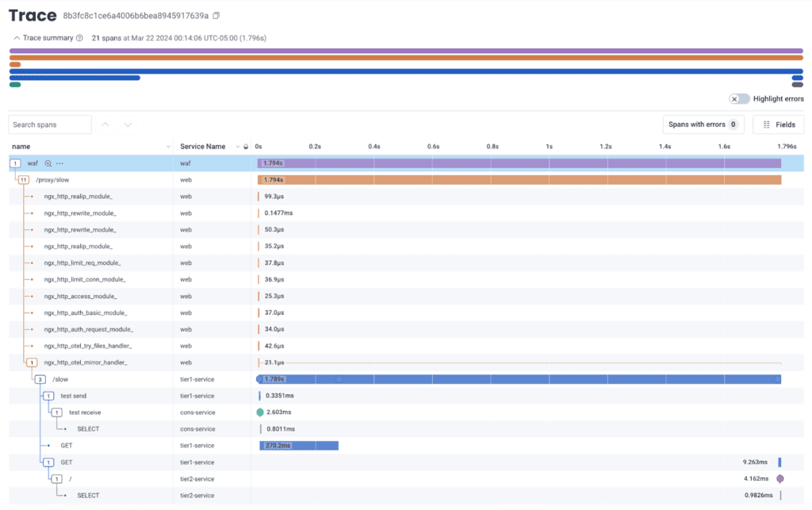Open the waf span more-options menu

(x=60, y=163)
